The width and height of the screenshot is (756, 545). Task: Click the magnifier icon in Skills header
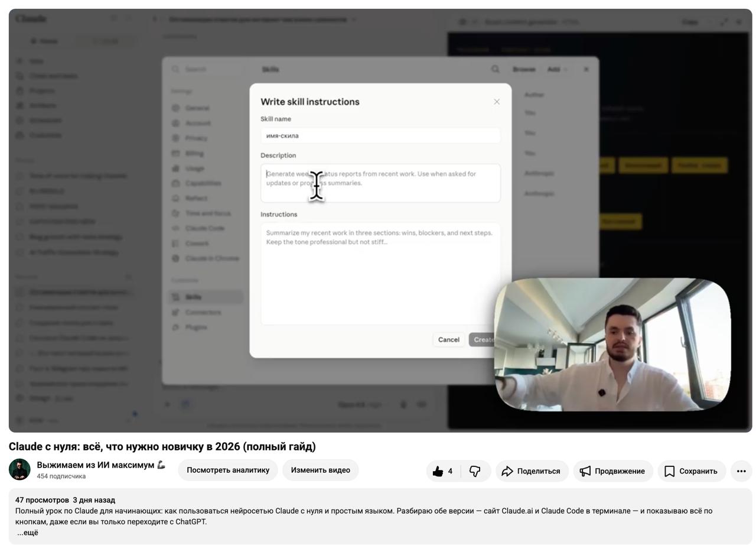pyautogui.click(x=495, y=69)
